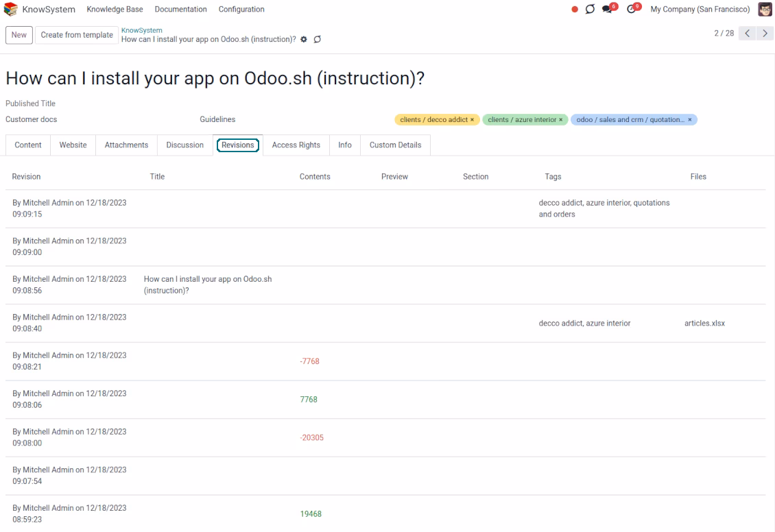Screen dimensions: 775x532
Task: Open conversations messages icon with badge
Action: point(608,10)
